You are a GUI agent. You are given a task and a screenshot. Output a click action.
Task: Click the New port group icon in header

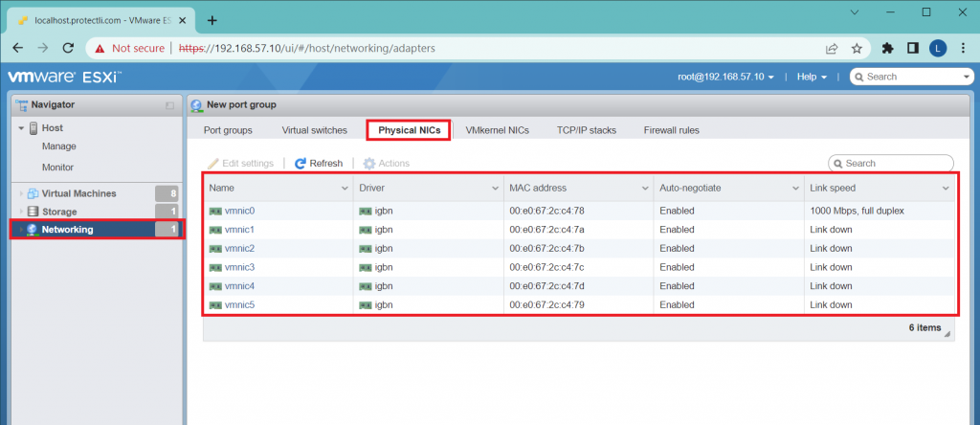click(x=197, y=105)
